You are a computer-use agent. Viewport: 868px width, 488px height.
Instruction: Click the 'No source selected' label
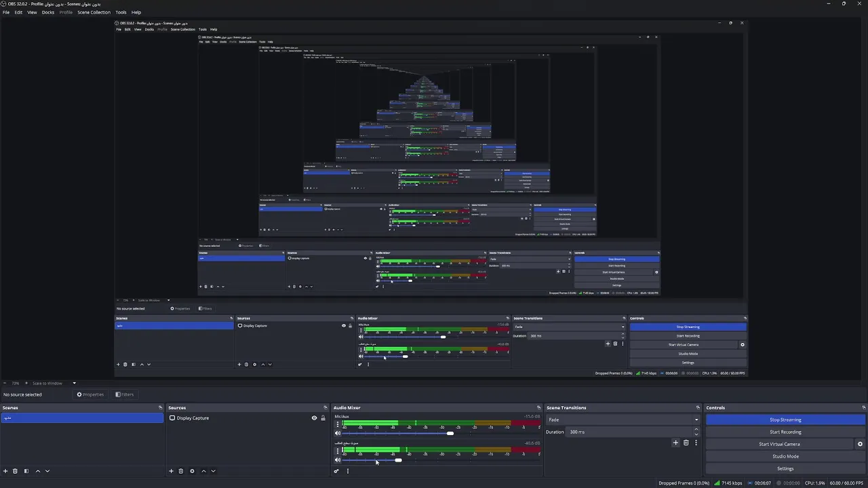pos(22,394)
